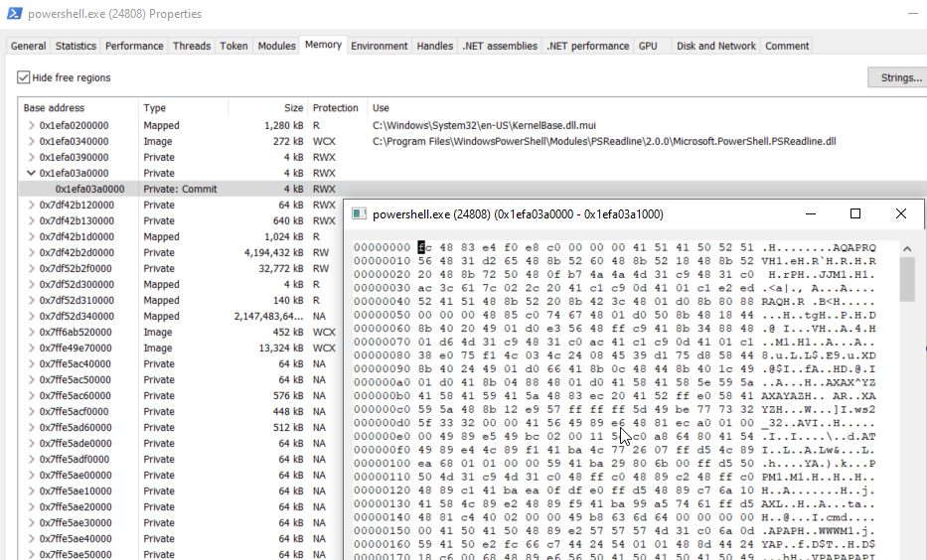The image size is (927, 560).
Task: Select the 0x7ffe5acf0000 448 kB row
Action: [180, 412]
